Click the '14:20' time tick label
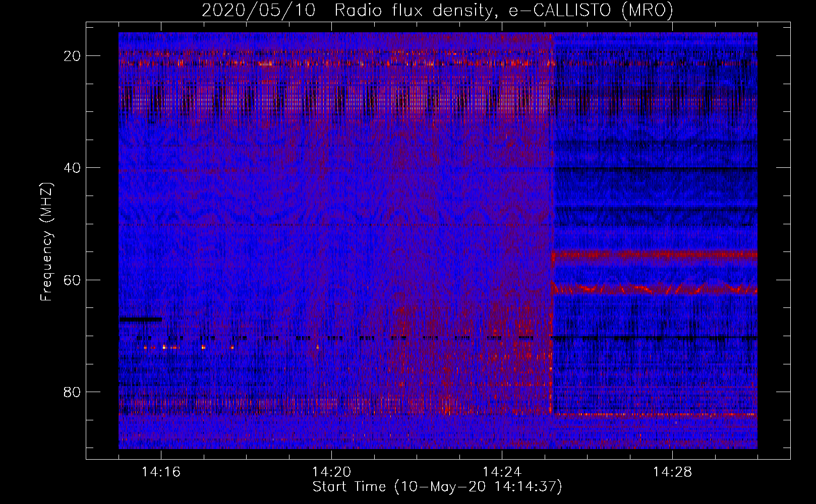Image resolution: width=816 pixels, height=504 pixels. click(x=332, y=472)
